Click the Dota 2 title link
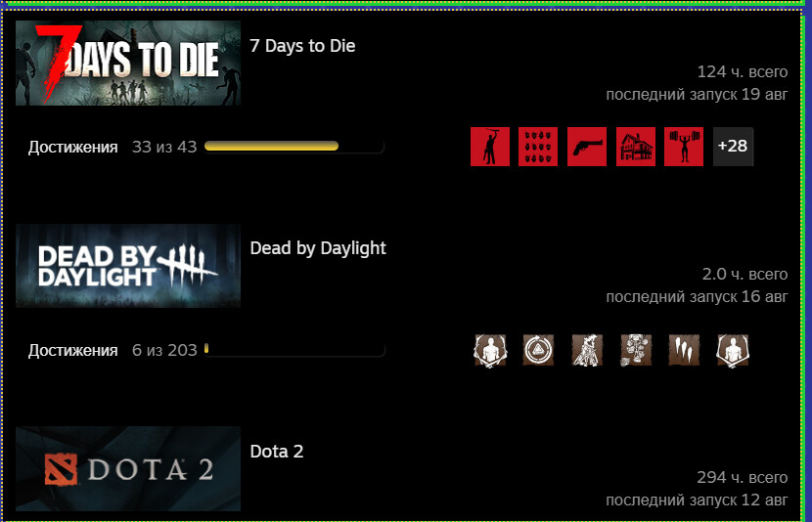812x522 pixels. pyautogui.click(x=277, y=452)
